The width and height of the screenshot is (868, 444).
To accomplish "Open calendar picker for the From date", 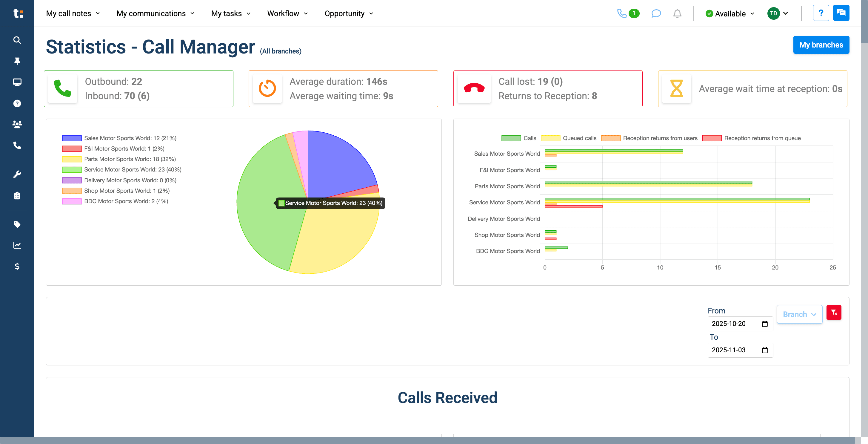I will coord(765,324).
